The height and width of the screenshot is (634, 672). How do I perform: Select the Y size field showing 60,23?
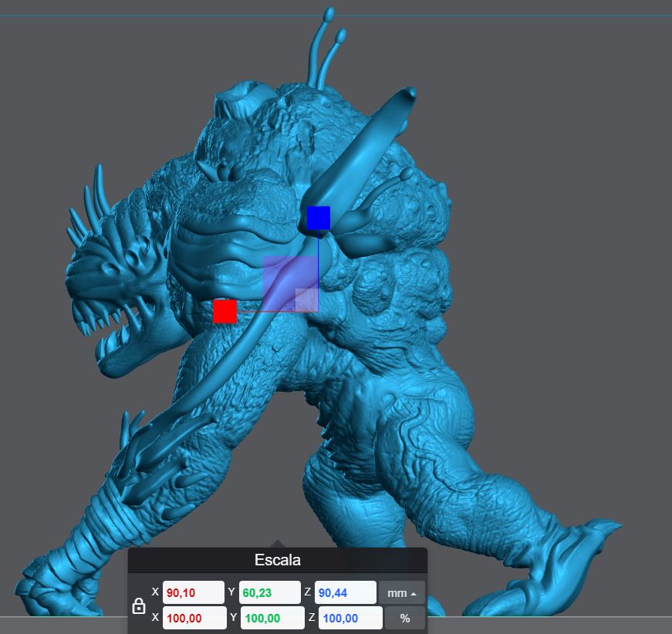pos(269,592)
